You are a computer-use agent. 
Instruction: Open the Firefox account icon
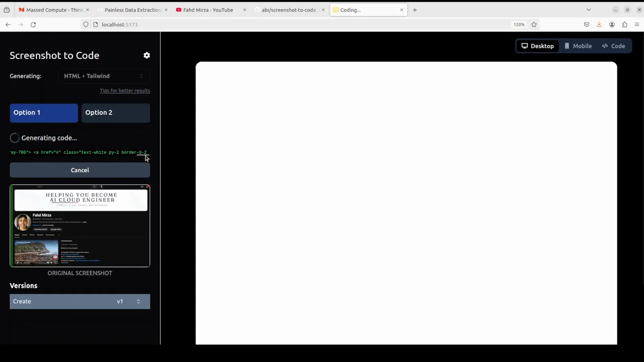pos(612,25)
